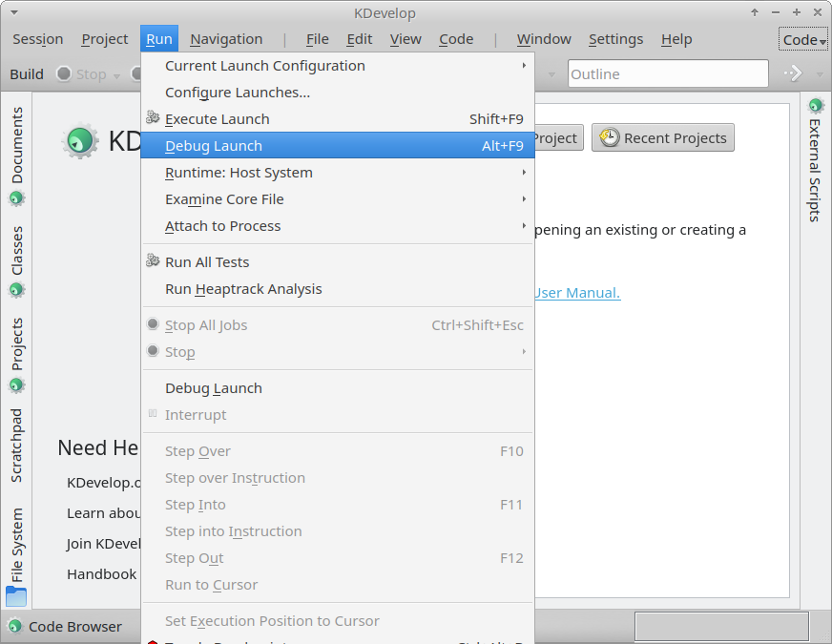Open the Navigation menu

coord(226,39)
